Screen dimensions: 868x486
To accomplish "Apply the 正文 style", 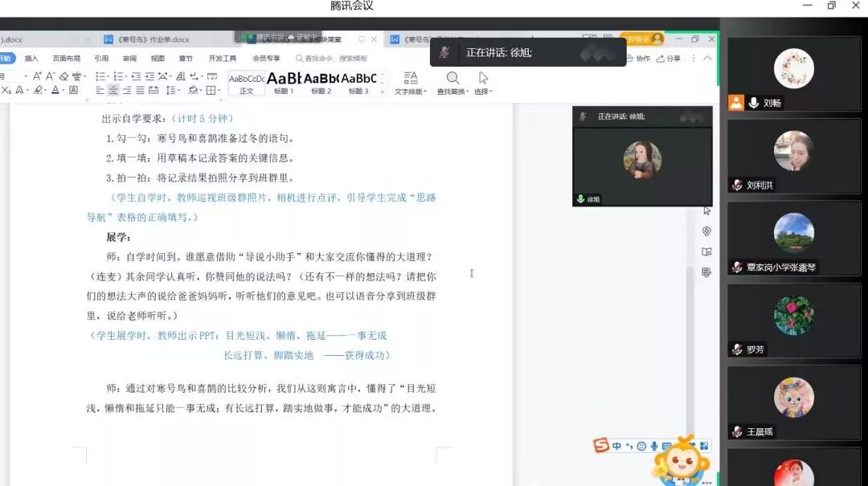I will [247, 84].
